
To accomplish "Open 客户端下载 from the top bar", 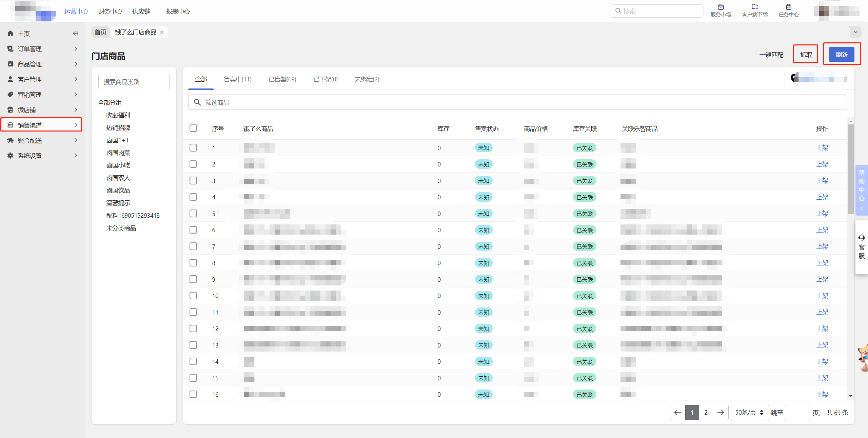I will tap(755, 11).
